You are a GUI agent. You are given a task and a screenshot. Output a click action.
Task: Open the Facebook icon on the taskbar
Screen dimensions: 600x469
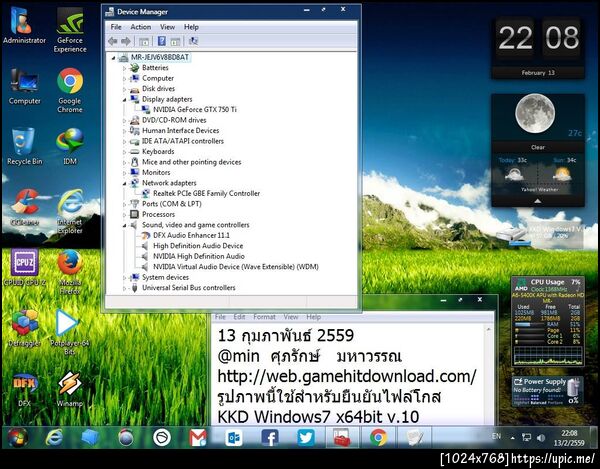click(270, 437)
